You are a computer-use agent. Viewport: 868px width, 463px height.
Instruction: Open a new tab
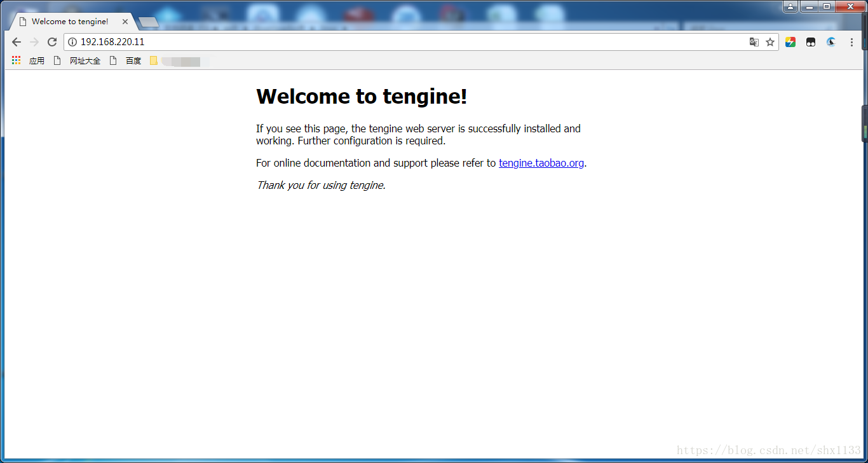coord(148,22)
